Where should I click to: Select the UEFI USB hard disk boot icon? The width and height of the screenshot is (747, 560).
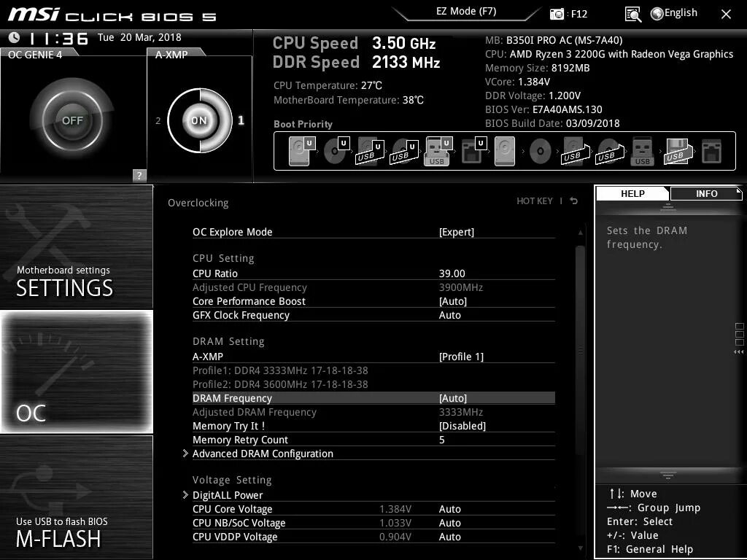coord(370,152)
